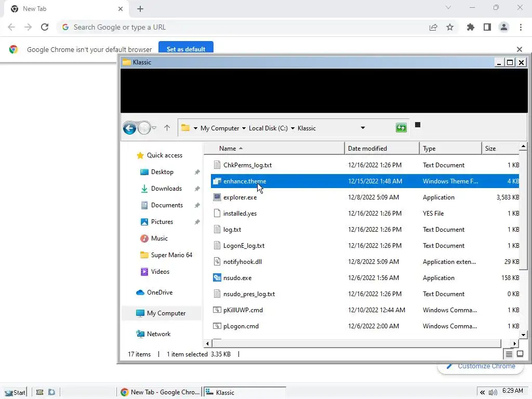Screen dimensions: 532x399
Task: Select the pKillUWP.cmd file icon
Action: [x=217, y=310]
